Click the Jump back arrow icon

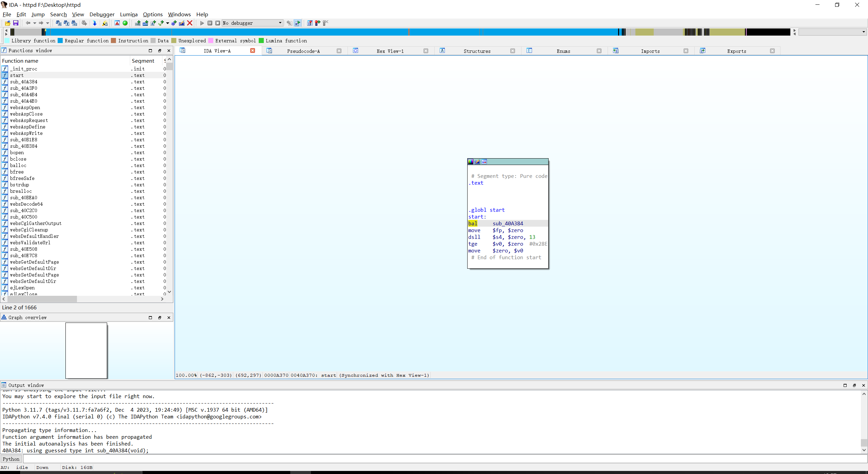point(28,23)
